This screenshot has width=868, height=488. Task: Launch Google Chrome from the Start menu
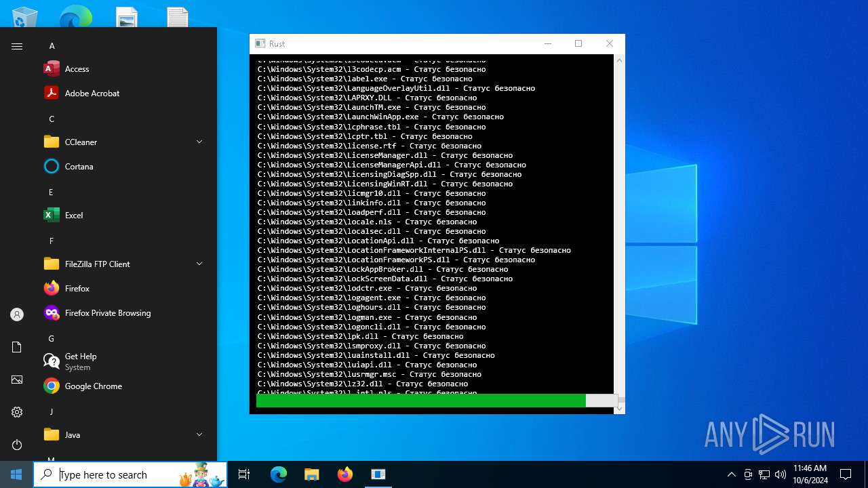click(x=123, y=386)
